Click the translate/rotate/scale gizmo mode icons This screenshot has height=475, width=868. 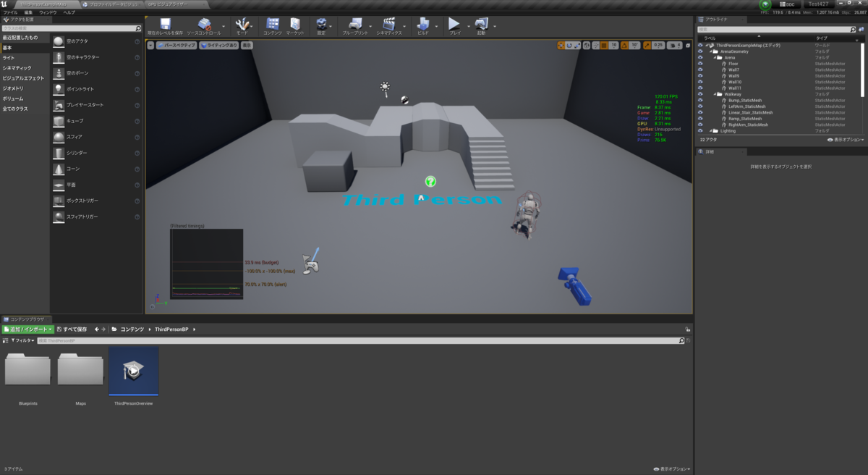point(569,45)
